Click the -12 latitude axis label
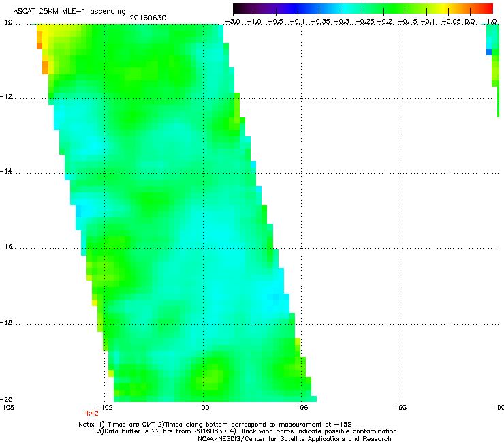This screenshot has height=443, width=504. click(6, 97)
